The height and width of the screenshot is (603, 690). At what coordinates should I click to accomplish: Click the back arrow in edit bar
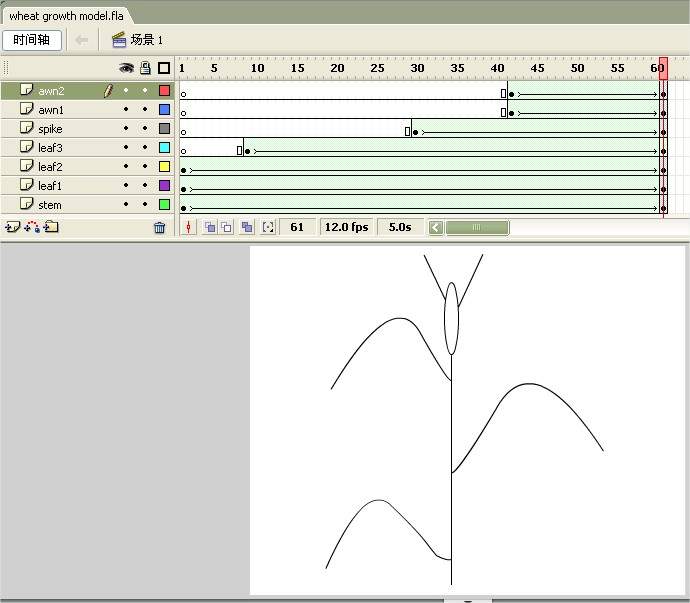coord(82,40)
